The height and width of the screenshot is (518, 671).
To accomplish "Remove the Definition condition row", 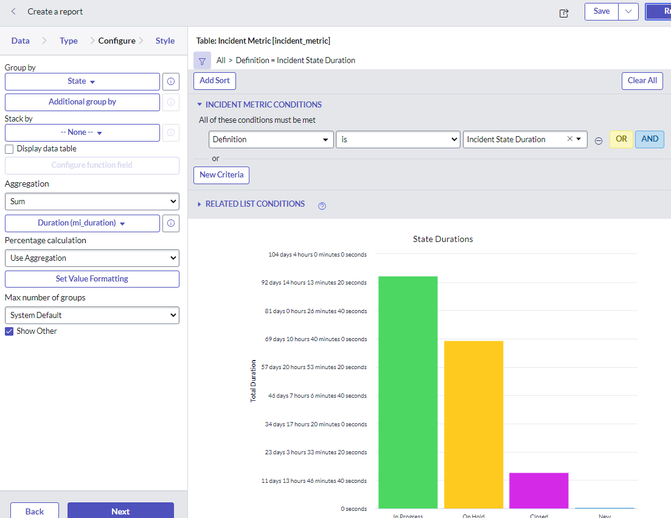I will click(599, 140).
